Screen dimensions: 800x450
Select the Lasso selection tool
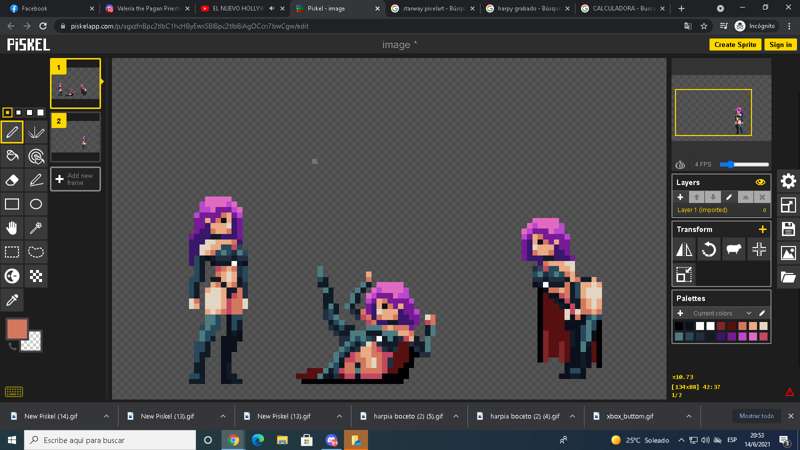[36, 252]
